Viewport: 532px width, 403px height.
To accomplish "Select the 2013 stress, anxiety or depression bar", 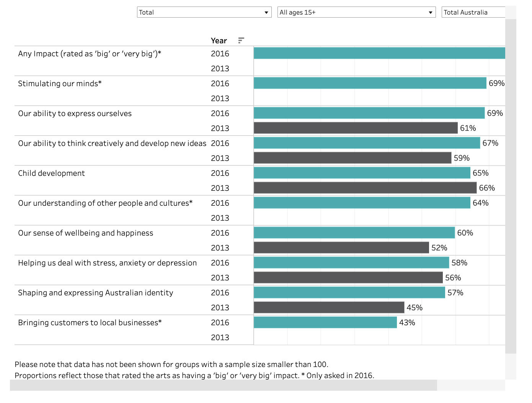I will (348, 277).
